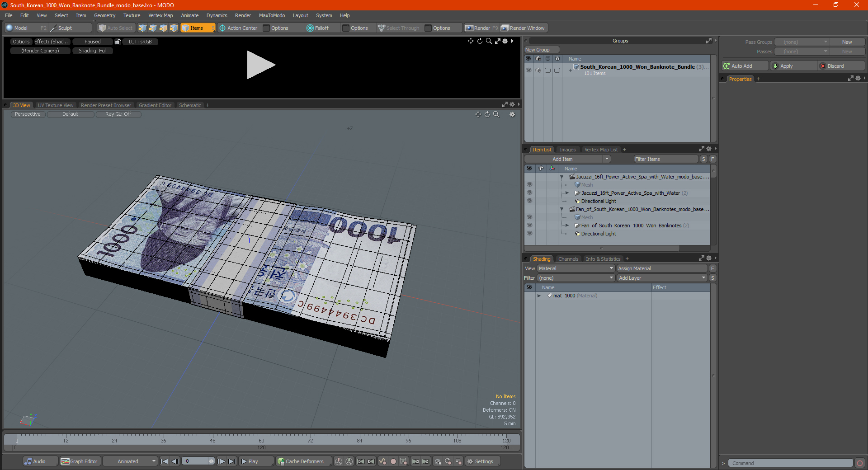Image resolution: width=868 pixels, height=470 pixels.
Task: Toggle the Auto Select button
Action: [116, 28]
